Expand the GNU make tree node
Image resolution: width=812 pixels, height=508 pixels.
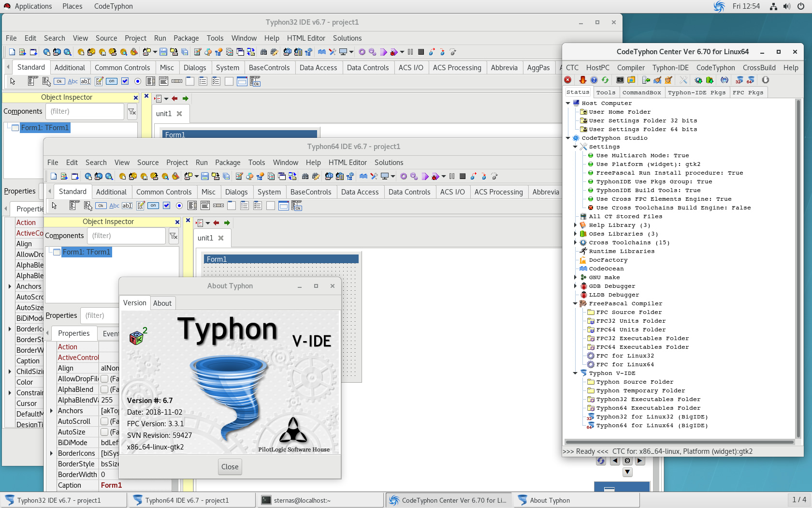click(575, 277)
